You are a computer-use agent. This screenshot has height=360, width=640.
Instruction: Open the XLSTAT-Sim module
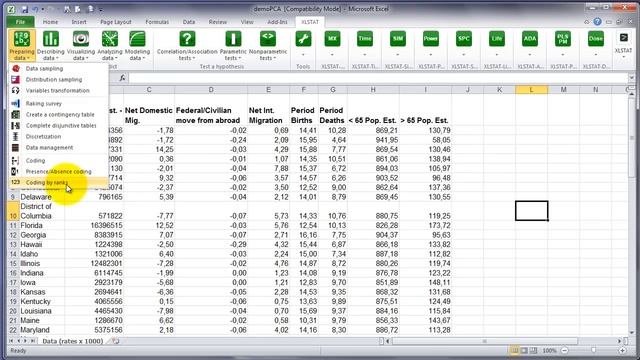[398, 44]
